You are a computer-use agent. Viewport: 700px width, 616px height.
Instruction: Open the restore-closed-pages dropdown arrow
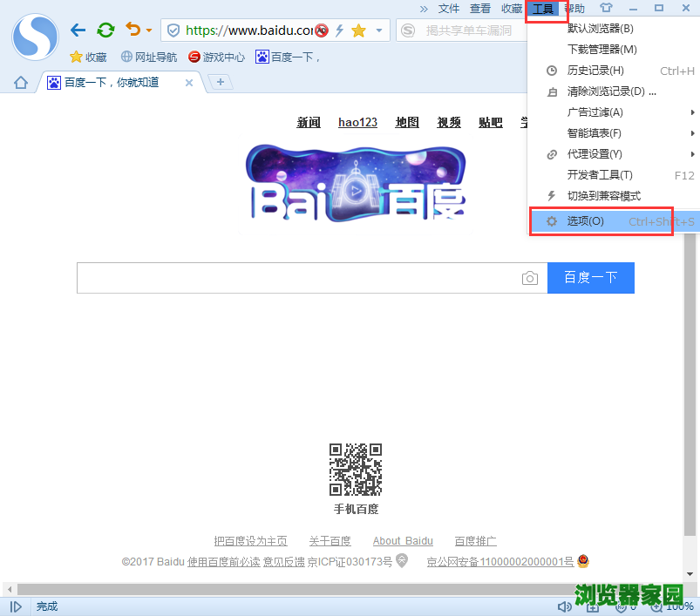[148, 30]
